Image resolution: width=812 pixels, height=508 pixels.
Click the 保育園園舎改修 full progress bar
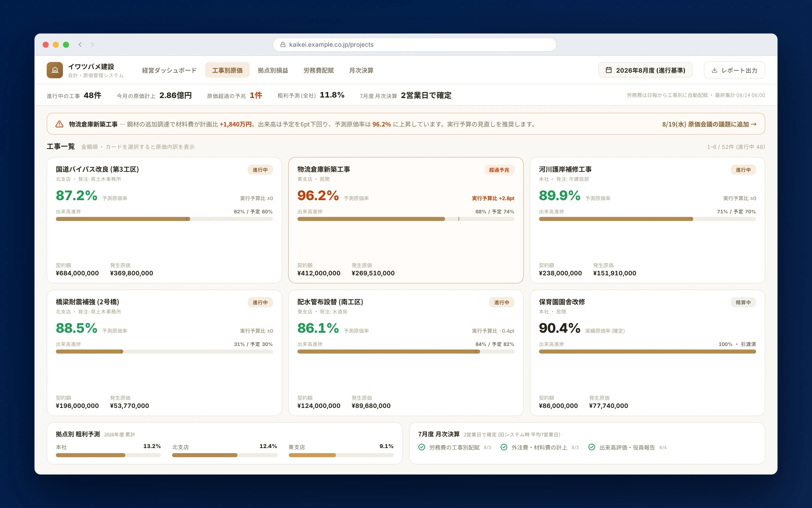click(x=647, y=352)
